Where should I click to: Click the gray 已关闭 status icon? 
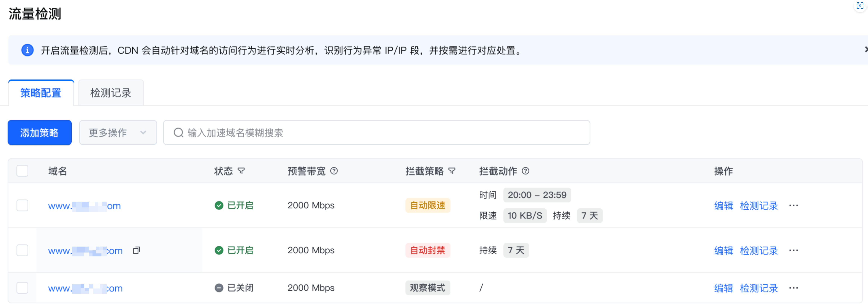coord(219,288)
